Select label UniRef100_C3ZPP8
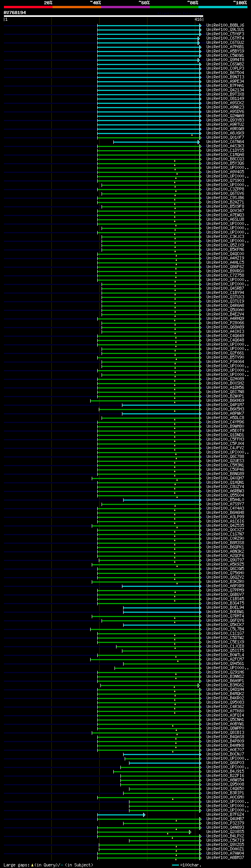 pos(225,189)
